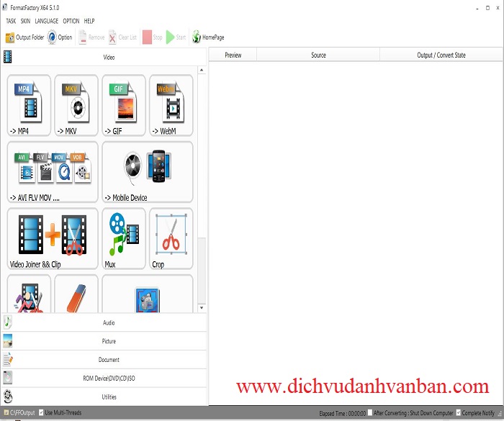Screen dimensions: 504x421
Task: Click the Preview column header
Action: 233,55
